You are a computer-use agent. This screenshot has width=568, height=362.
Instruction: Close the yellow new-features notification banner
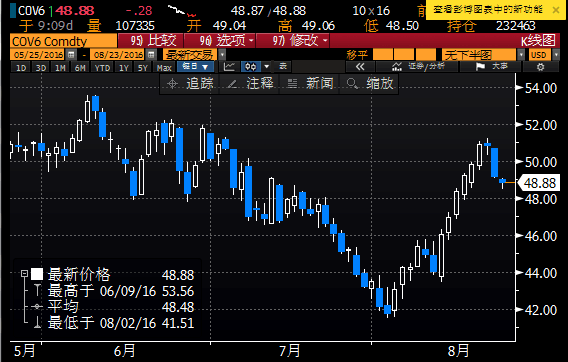(556, 10)
